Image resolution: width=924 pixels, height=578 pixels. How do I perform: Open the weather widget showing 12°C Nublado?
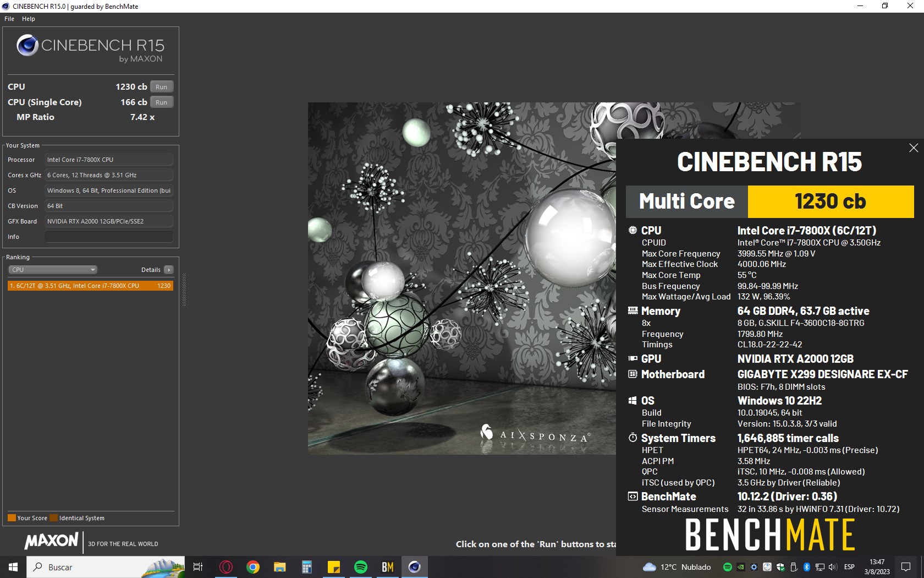point(676,567)
